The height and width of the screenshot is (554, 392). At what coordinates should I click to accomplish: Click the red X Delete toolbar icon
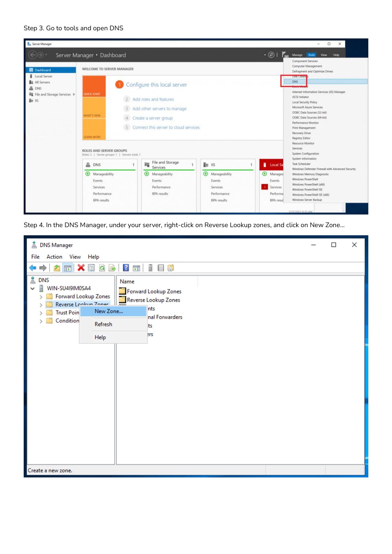(81, 268)
